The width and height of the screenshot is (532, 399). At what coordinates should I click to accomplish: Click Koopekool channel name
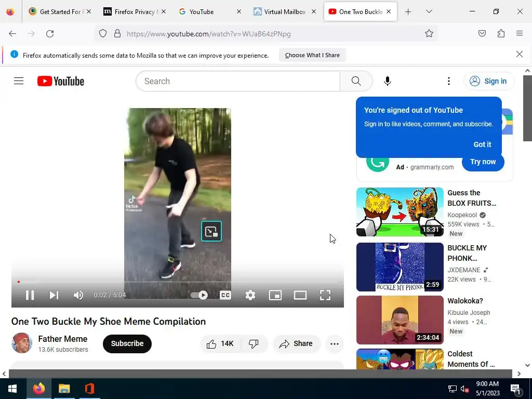click(x=462, y=215)
